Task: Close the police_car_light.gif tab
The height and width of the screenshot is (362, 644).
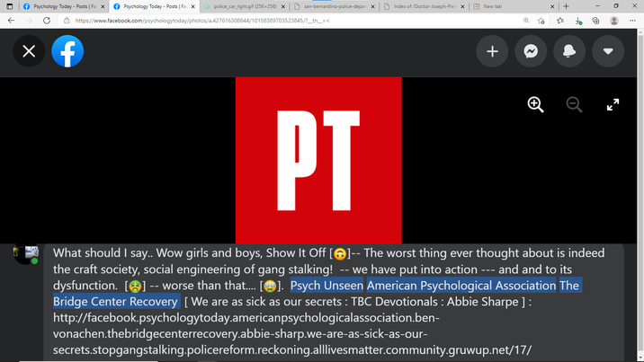Action: [x=282, y=6]
